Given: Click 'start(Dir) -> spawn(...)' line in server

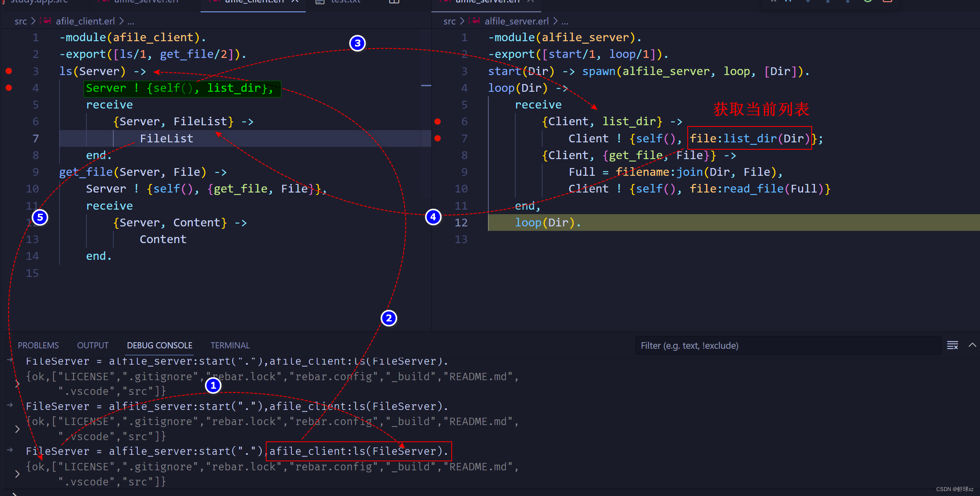Looking at the screenshot, I should 649,71.
